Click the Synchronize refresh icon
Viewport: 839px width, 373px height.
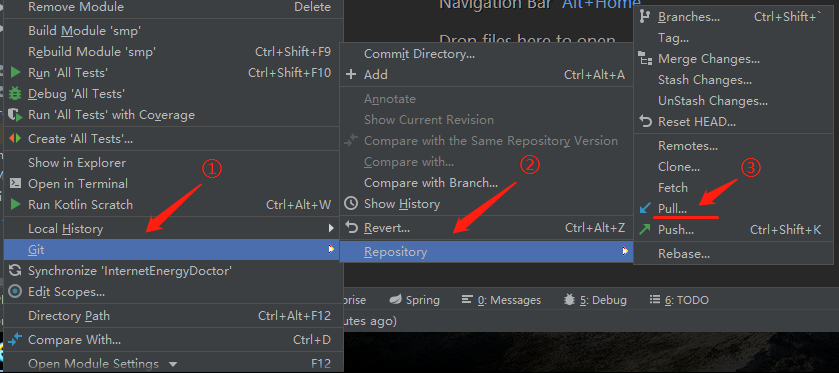[x=16, y=271]
